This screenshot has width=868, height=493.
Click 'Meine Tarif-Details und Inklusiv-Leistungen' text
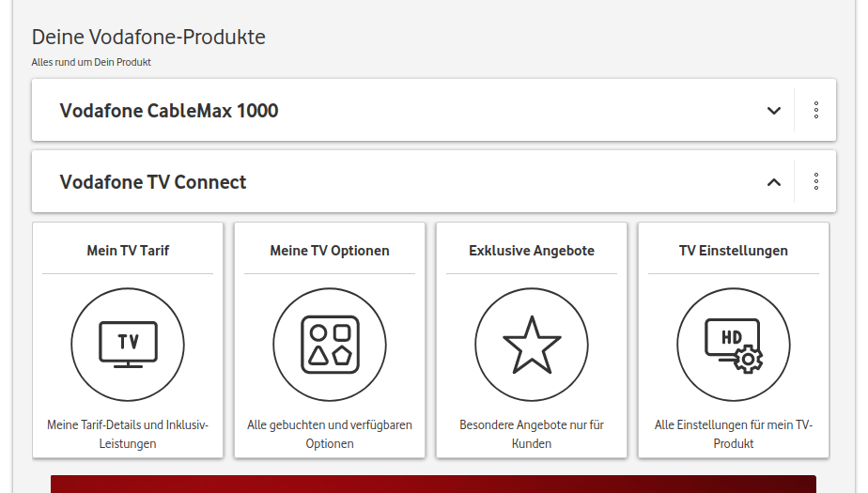click(x=128, y=434)
